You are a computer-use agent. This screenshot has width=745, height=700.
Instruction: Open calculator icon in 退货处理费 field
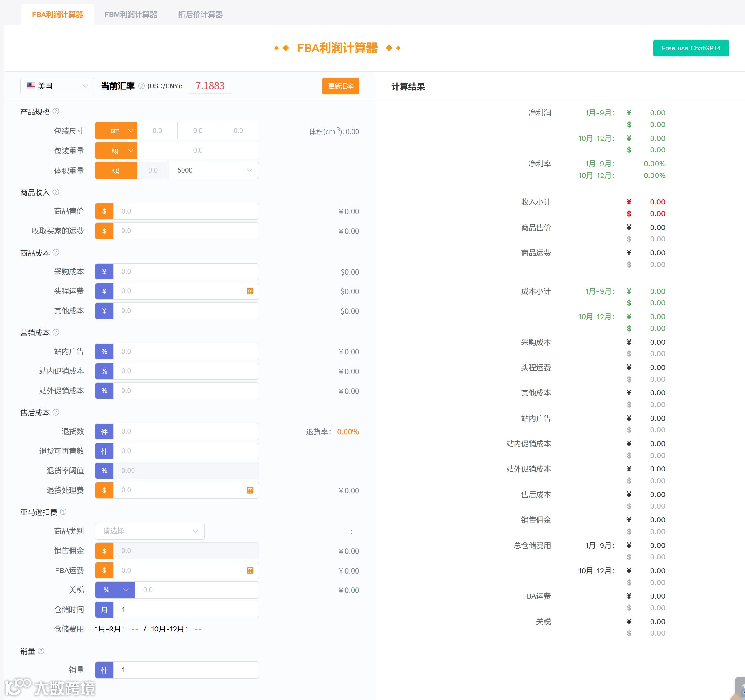coord(250,490)
